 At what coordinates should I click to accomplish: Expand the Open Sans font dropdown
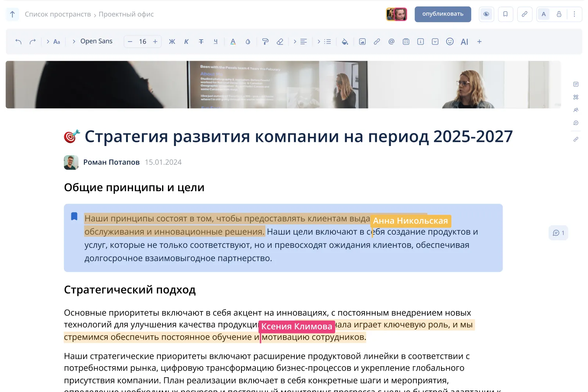tap(93, 42)
